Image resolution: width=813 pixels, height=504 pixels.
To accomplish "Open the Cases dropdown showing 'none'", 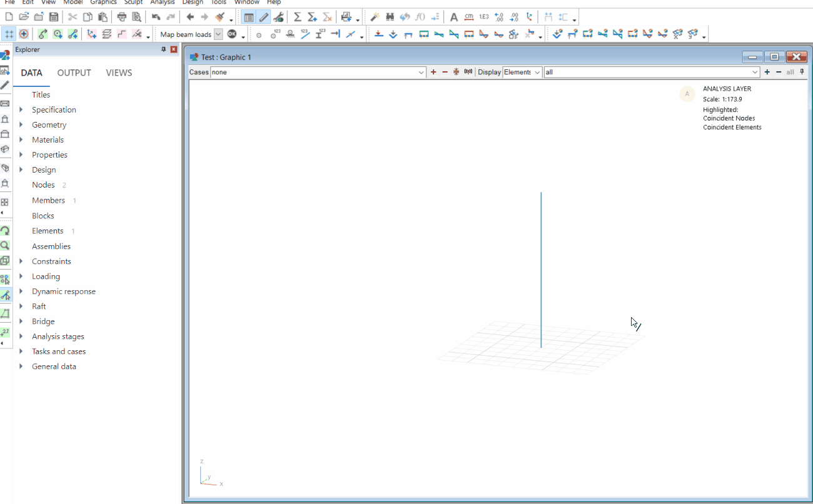I will [x=421, y=72].
